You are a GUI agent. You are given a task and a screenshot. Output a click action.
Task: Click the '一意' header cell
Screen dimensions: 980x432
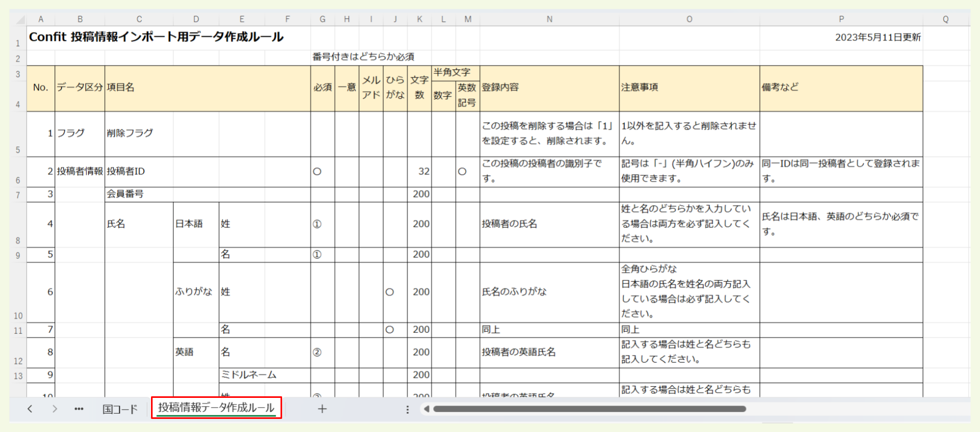347,88
